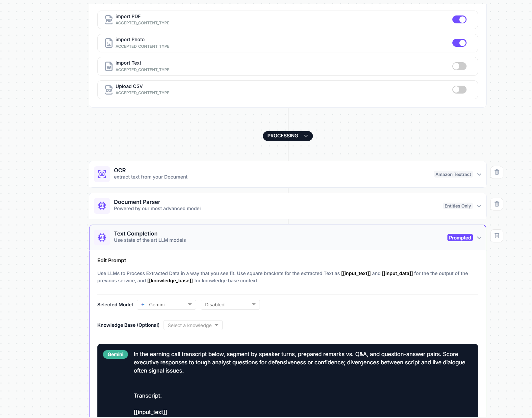This screenshot has height=418, width=532.
Task: Delete the OCR step with trash icon
Action: click(497, 172)
